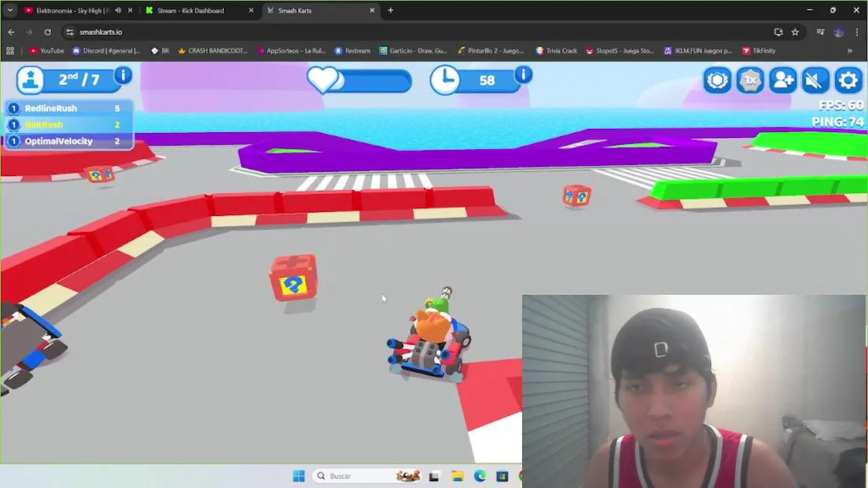868x488 pixels.
Task: Click the FPS: 60 readout
Action: pos(841,106)
